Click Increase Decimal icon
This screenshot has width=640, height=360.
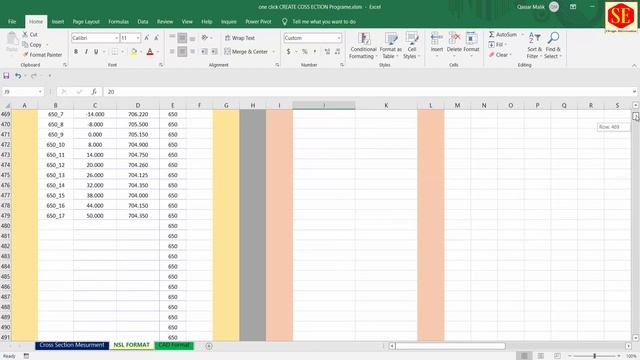pos(327,52)
